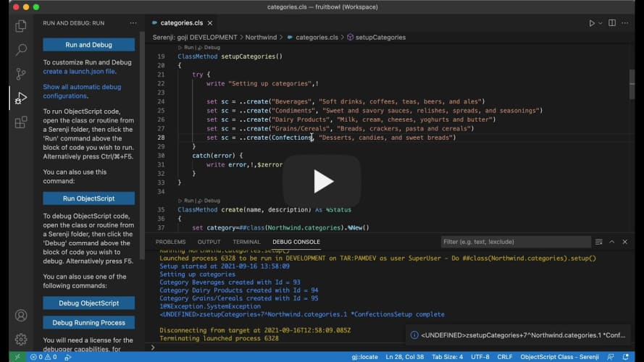Click the Split Editor icon

[612, 23]
